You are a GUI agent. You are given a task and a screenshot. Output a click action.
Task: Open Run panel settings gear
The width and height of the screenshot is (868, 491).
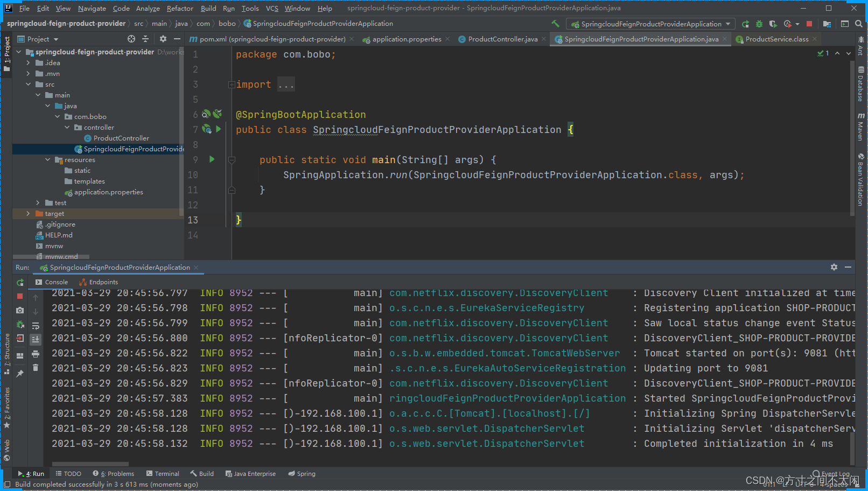(834, 267)
